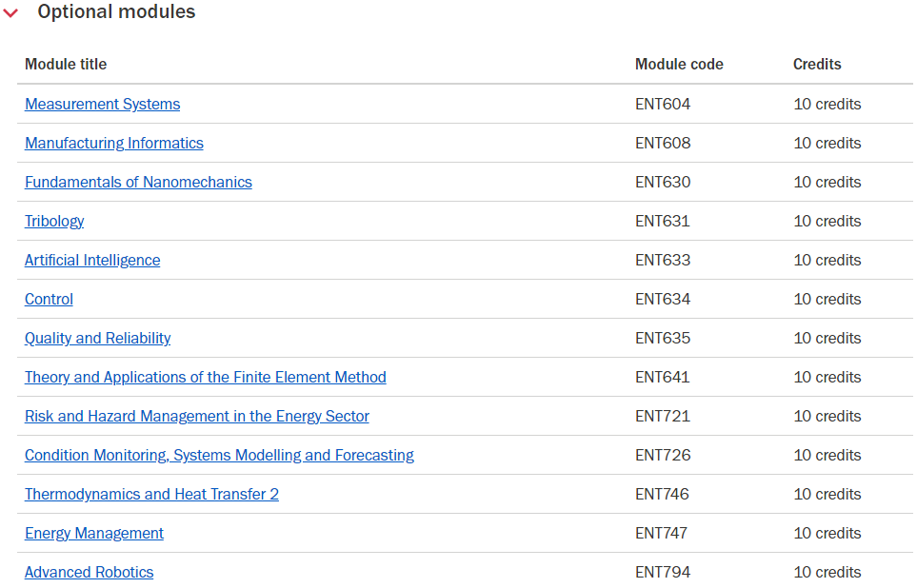This screenshot has width=917, height=588.
Task: Open the Quality and Reliability link
Action: pos(98,339)
